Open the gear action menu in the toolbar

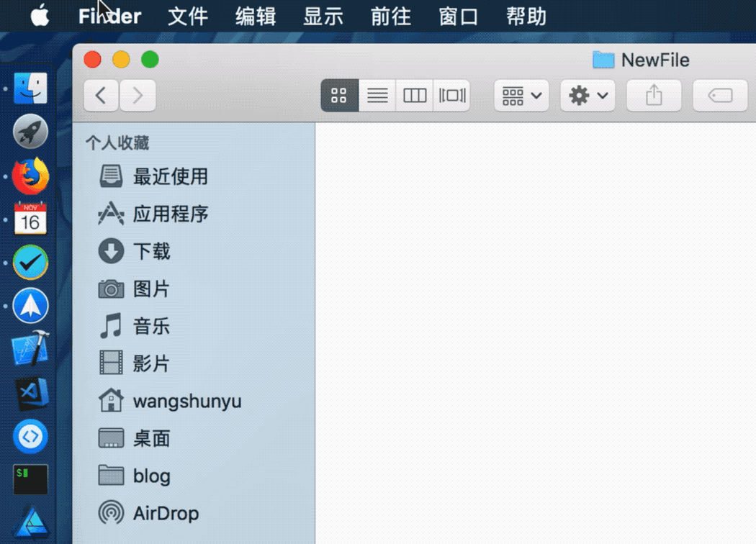(x=587, y=95)
